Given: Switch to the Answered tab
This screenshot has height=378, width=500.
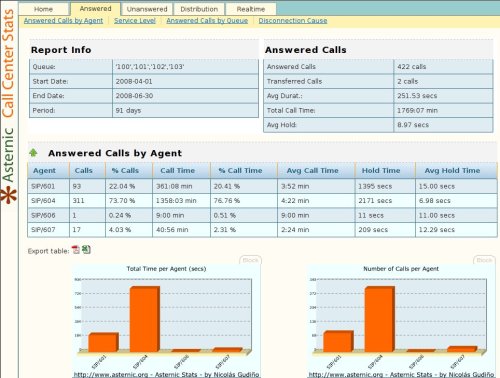Looking at the screenshot, I should pyautogui.click(x=96, y=9).
